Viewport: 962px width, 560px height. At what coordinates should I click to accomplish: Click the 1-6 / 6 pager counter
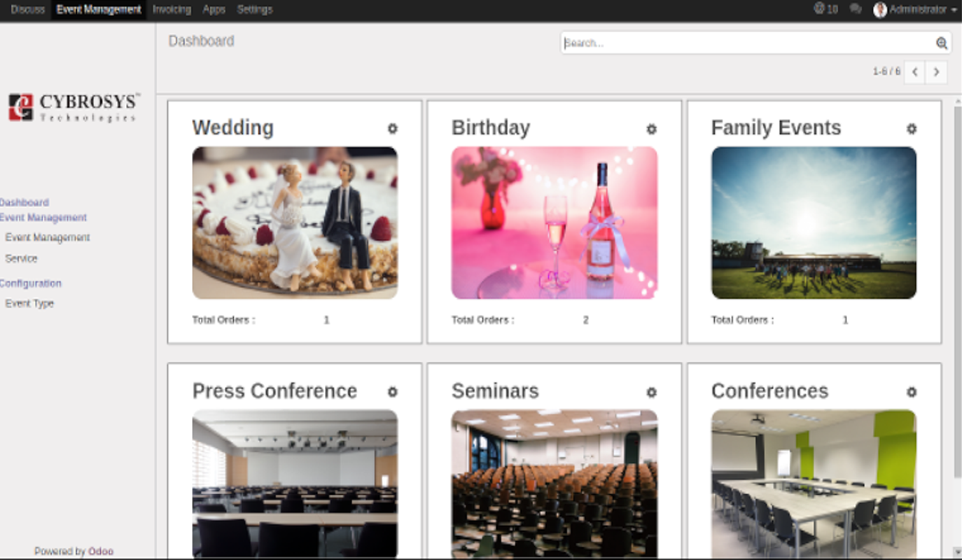pos(886,71)
